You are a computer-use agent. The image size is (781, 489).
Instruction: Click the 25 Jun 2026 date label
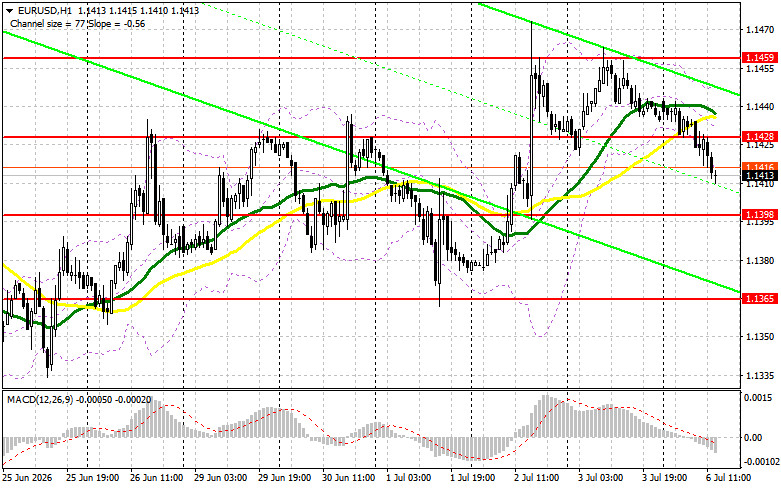pyautogui.click(x=27, y=478)
